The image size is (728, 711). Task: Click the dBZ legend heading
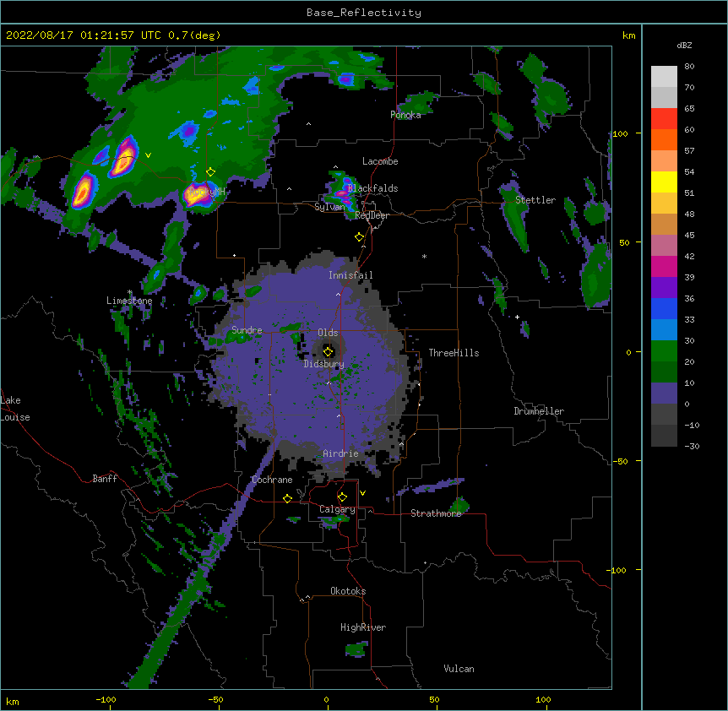click(x=684, y=46)
